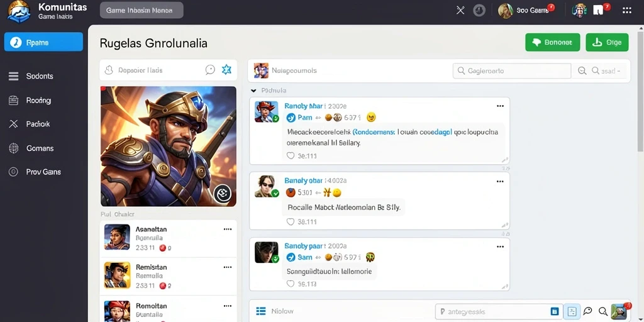644x322 pixels.
Task: Open bookmark notification icon with red badge
Action: 599,10
